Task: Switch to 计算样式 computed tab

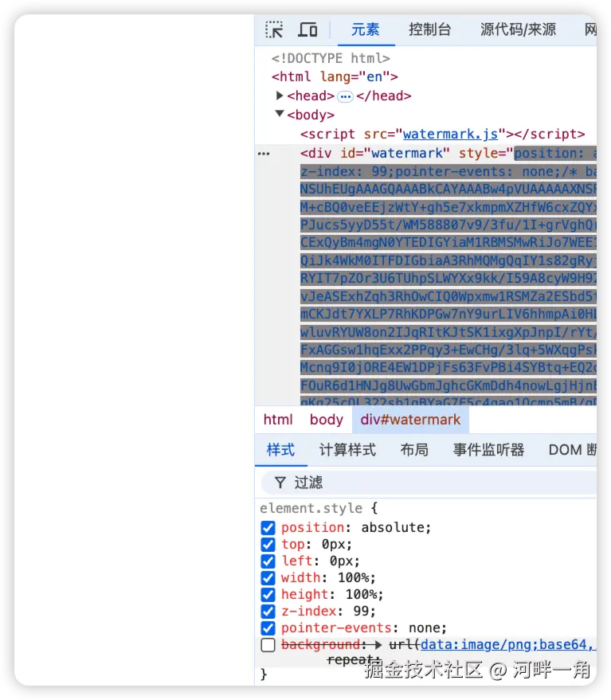Action: tap(347, 450)
